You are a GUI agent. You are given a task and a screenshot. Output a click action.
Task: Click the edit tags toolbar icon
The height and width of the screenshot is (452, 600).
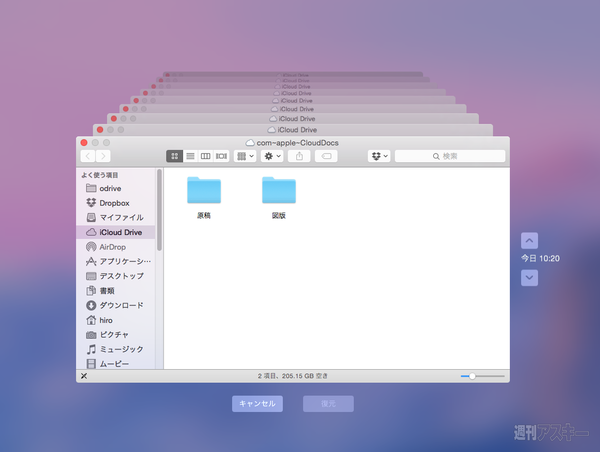[x=326, y=156]
